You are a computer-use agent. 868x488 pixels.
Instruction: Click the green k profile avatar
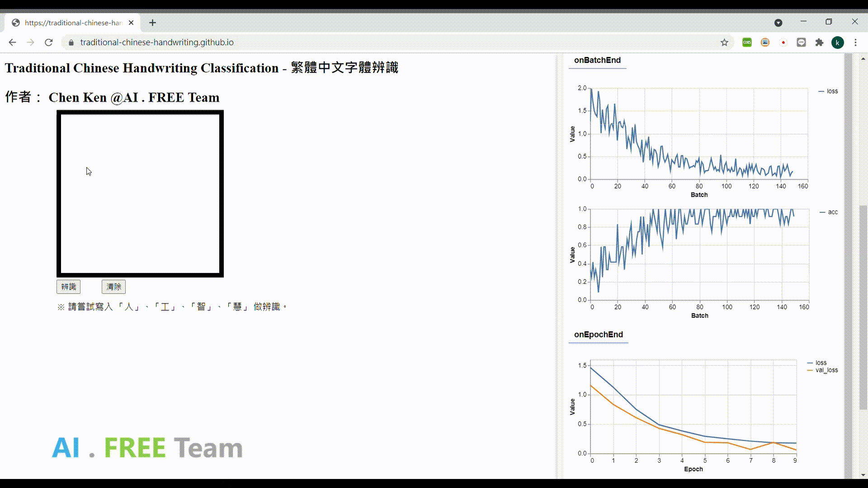tap(838, 42)
